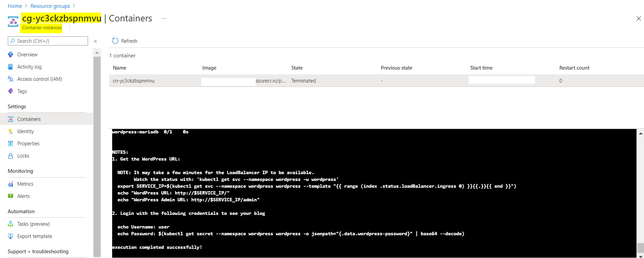This screenshot has height=258, width=644.
Task: Click the log pane scroll up arrow
Action: [x=641, y=133]
